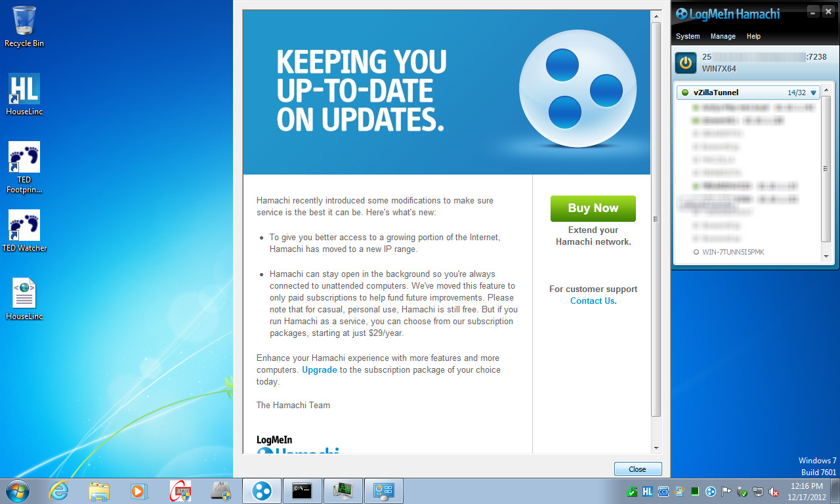
Task: Click the 14/32 member count on vZillaTunnel
Action: (797, 93)
